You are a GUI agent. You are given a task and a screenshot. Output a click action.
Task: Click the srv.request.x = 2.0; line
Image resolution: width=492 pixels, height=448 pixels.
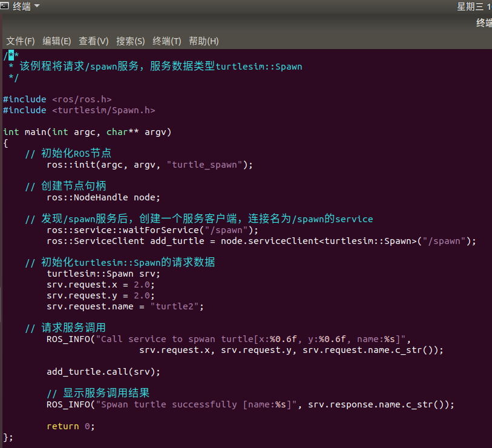(x=100, y=285)
